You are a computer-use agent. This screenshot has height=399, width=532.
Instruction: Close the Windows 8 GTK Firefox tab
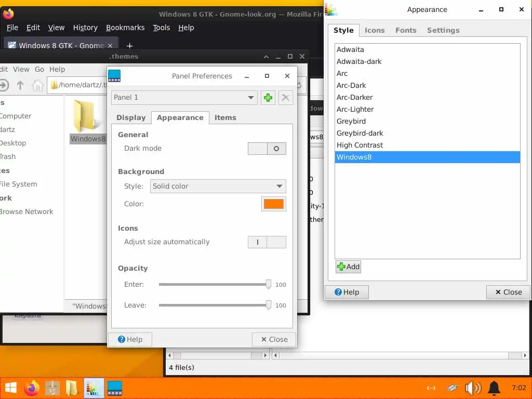[x=110, y=46]
